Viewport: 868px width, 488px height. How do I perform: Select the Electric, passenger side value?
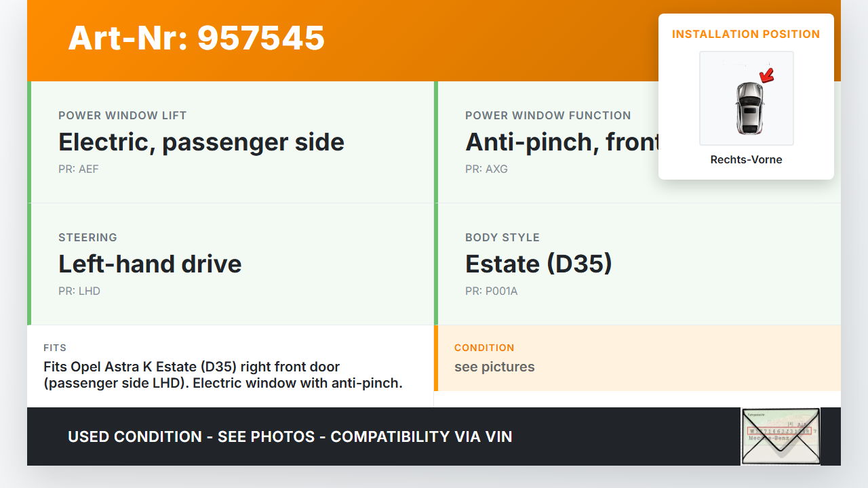click(x=201, y=142)
